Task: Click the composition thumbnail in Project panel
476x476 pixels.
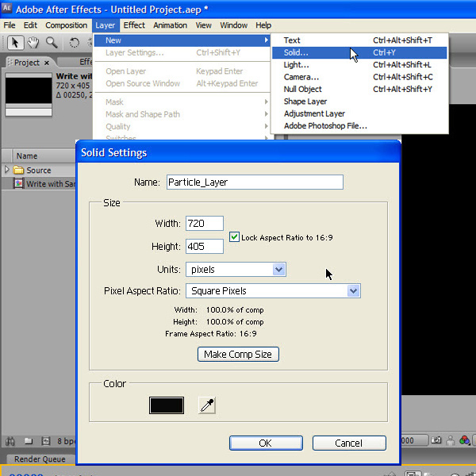Action: pos(29,94)
